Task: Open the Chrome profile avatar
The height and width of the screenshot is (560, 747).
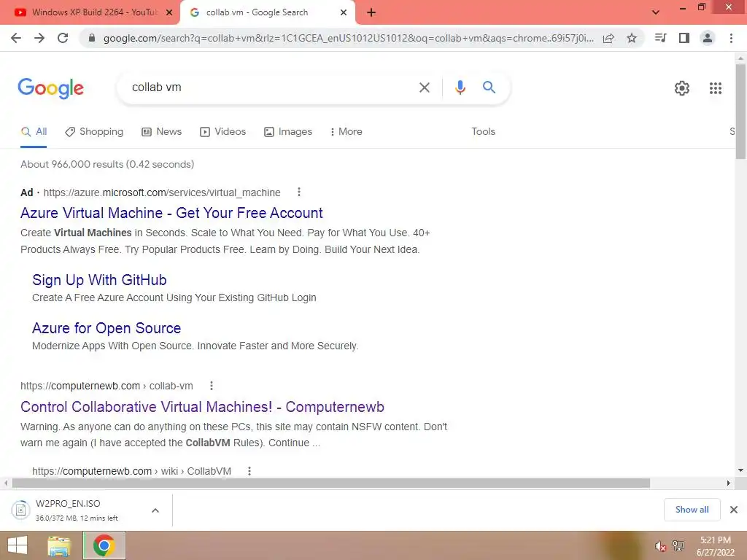Action: click(708, 38)
